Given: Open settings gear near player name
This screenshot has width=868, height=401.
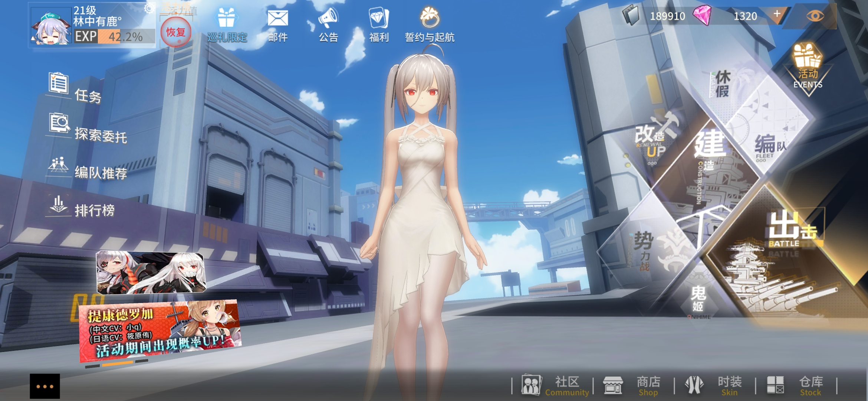Looking at the screenshot, I should coord(149,8).
